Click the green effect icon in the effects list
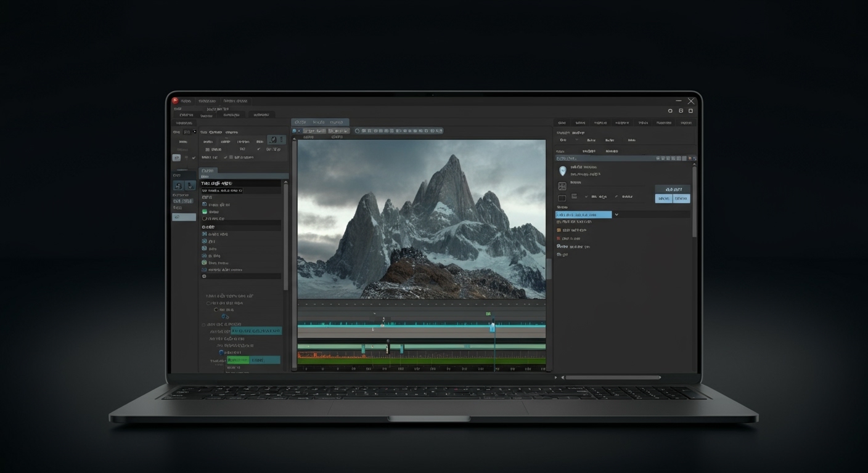The width and height of the screenshot is (868, 473). point(204,212)
